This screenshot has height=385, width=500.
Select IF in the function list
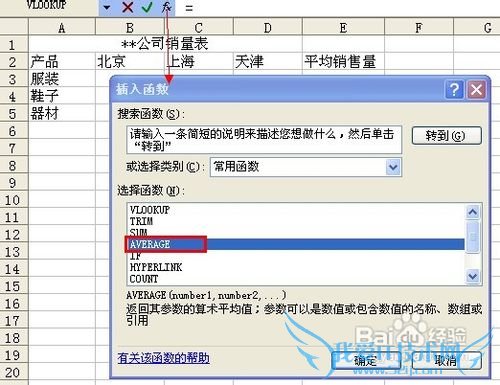point(295,256)
